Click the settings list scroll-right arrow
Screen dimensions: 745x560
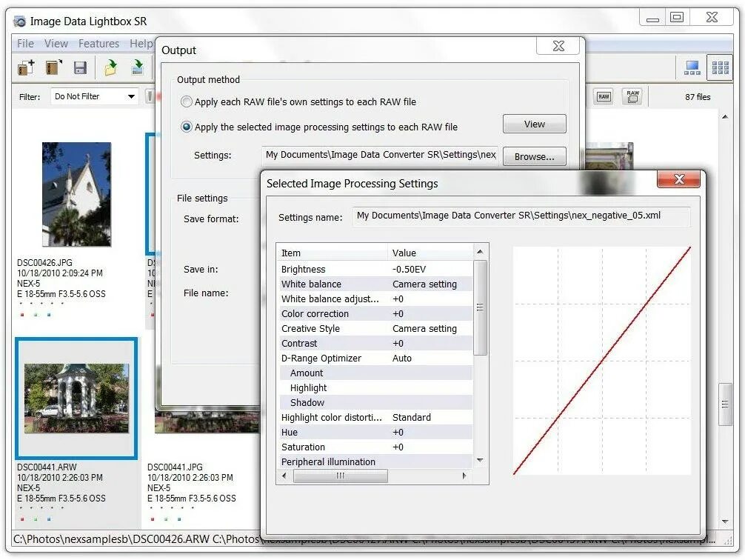(464, 476)
